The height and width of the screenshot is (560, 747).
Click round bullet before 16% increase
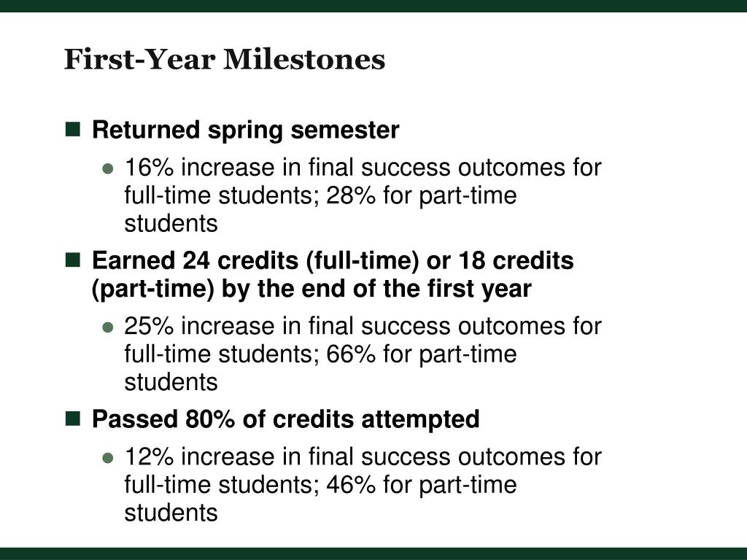(108, 168)
